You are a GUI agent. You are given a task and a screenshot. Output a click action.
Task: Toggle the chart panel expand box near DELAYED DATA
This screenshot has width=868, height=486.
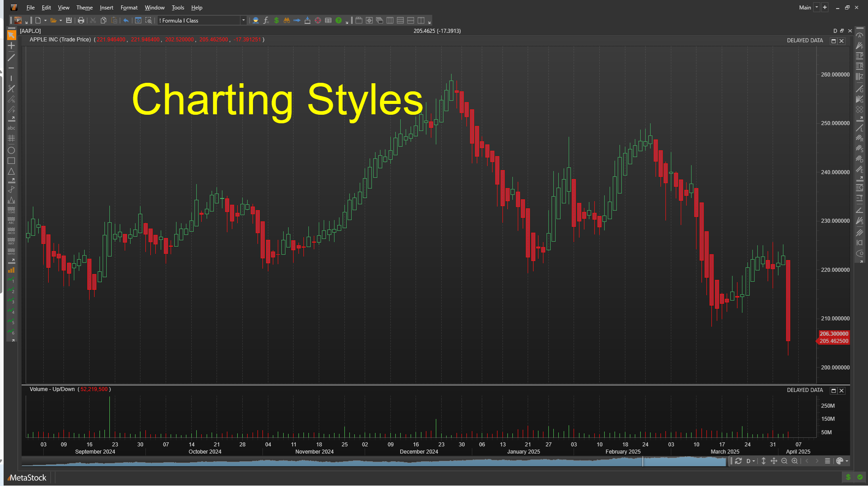point(833,40)
